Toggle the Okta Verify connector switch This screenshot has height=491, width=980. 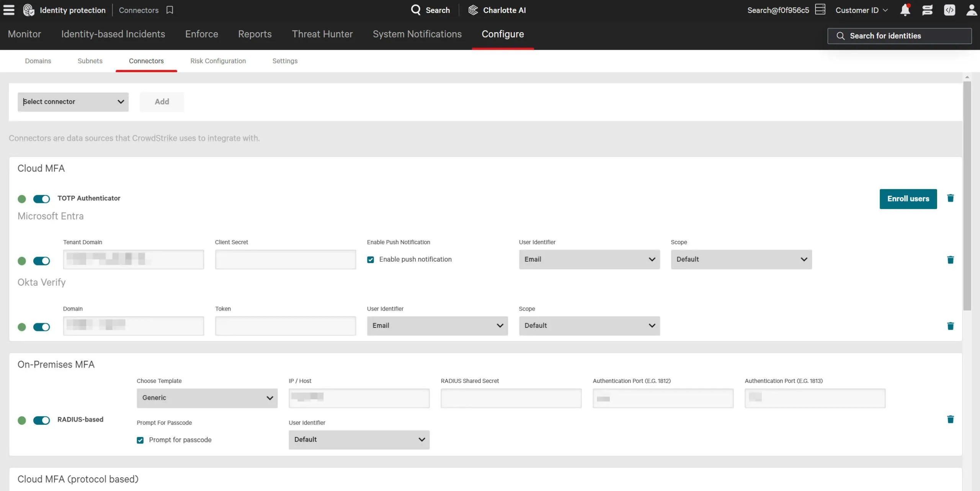click(41, 327)
